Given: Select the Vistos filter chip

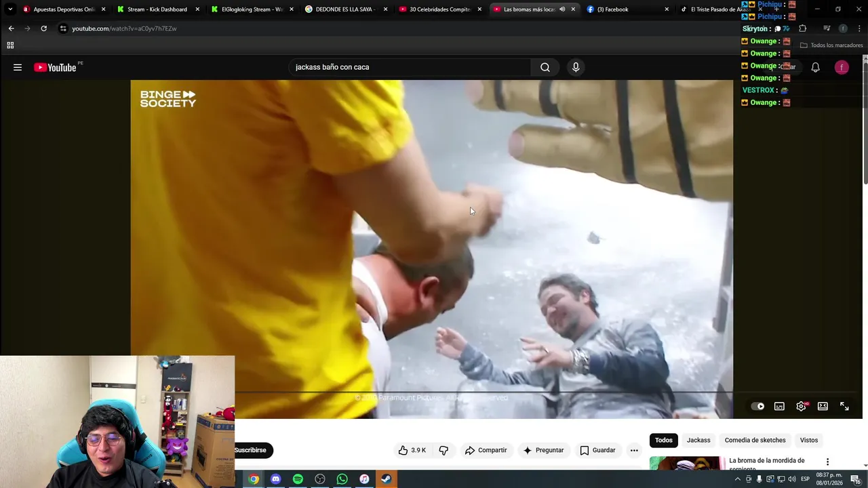Looking at the screenshot, I should click(x=808, y=440).
